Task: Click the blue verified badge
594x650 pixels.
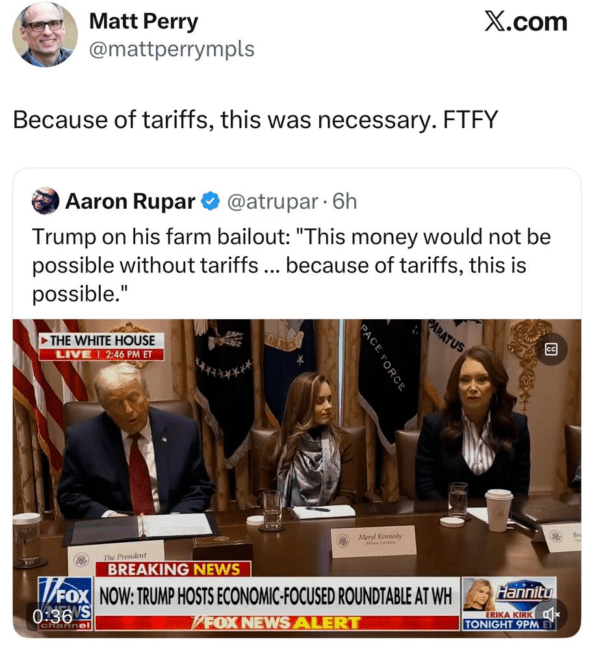Action: coord(210,201)
